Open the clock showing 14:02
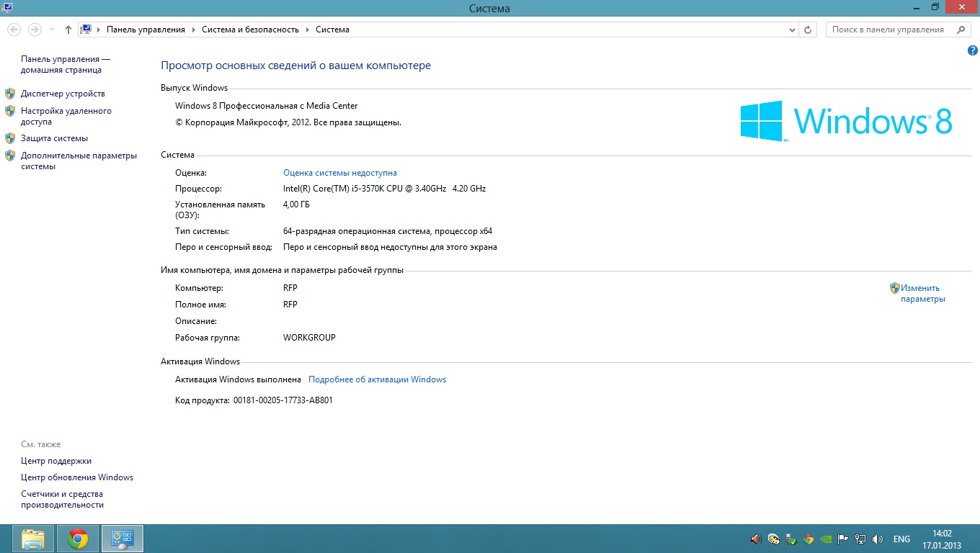Image resolution: width=980 pixels, height=553 pixels. tap(942, 539)
